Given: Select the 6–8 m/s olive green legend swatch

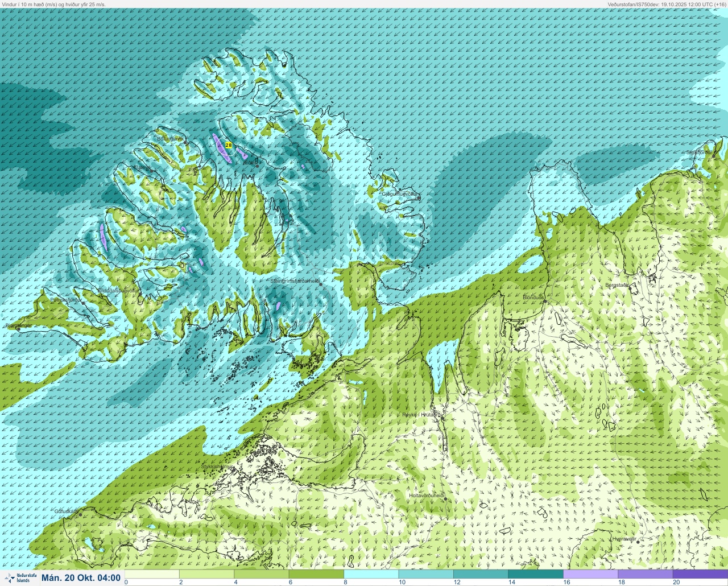Looking at the screenshot, I should click(316, 574).
